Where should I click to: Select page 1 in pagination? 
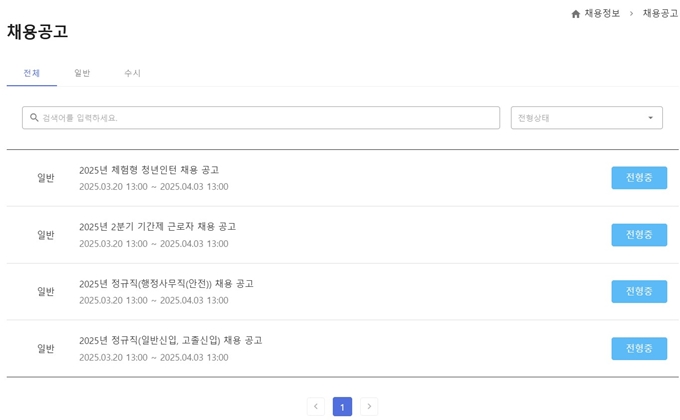pos(342,407)
